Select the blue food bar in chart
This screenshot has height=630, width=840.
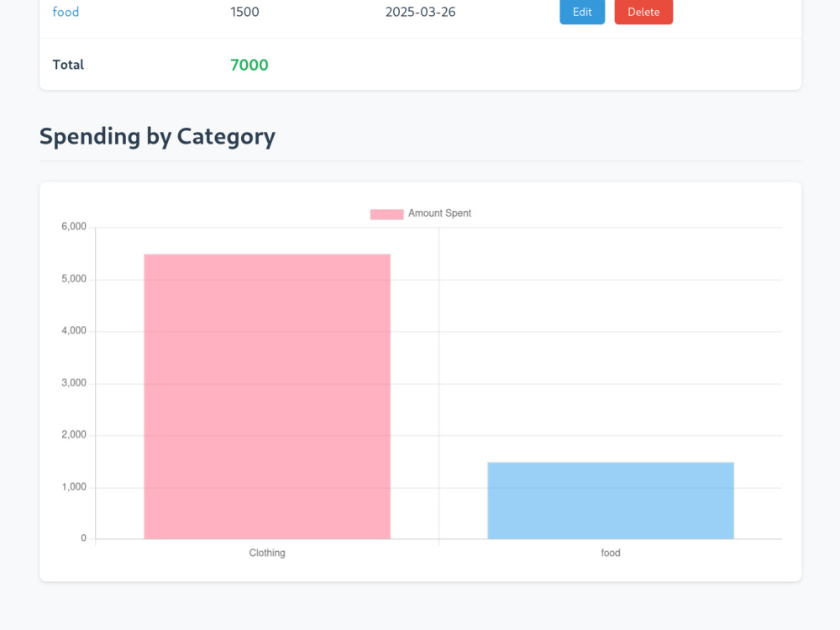610,501
